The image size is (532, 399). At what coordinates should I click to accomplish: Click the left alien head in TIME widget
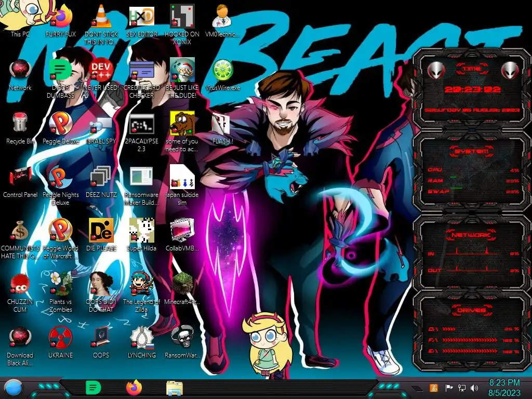click(436, 70)
